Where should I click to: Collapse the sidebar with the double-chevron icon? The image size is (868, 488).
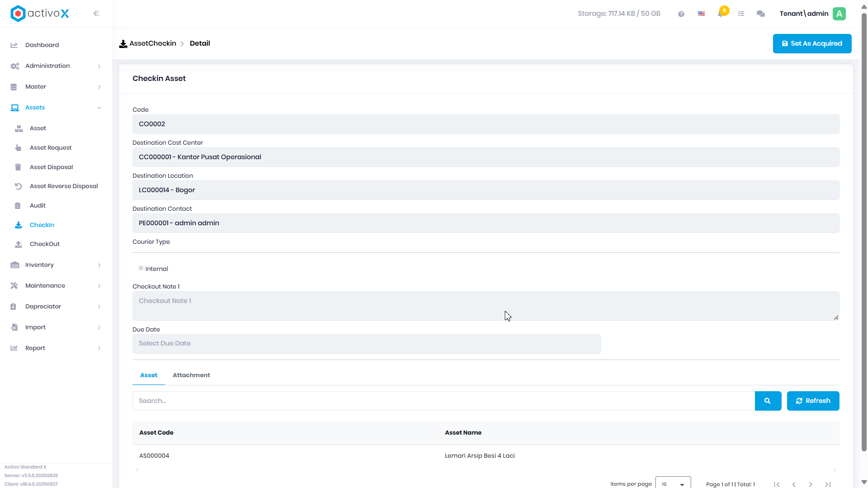coord(96,14)
